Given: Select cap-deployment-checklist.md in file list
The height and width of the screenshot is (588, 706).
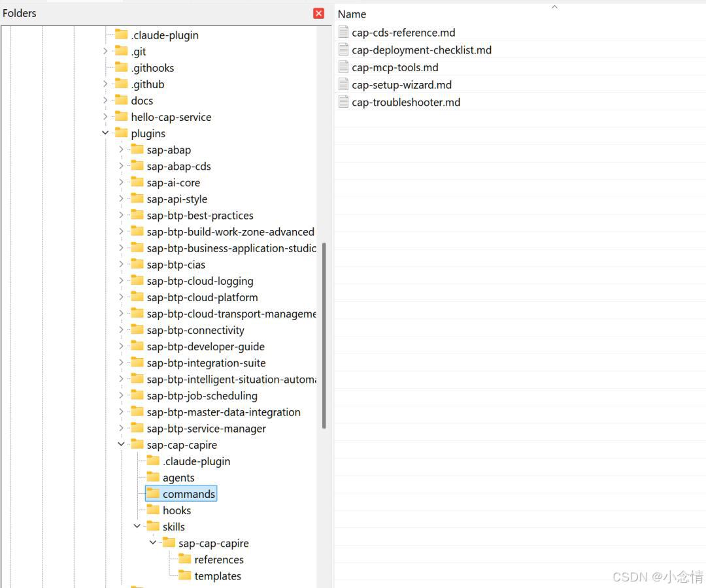Looking at the screenshot, I should pyautogui.click(x=422, y=50).
